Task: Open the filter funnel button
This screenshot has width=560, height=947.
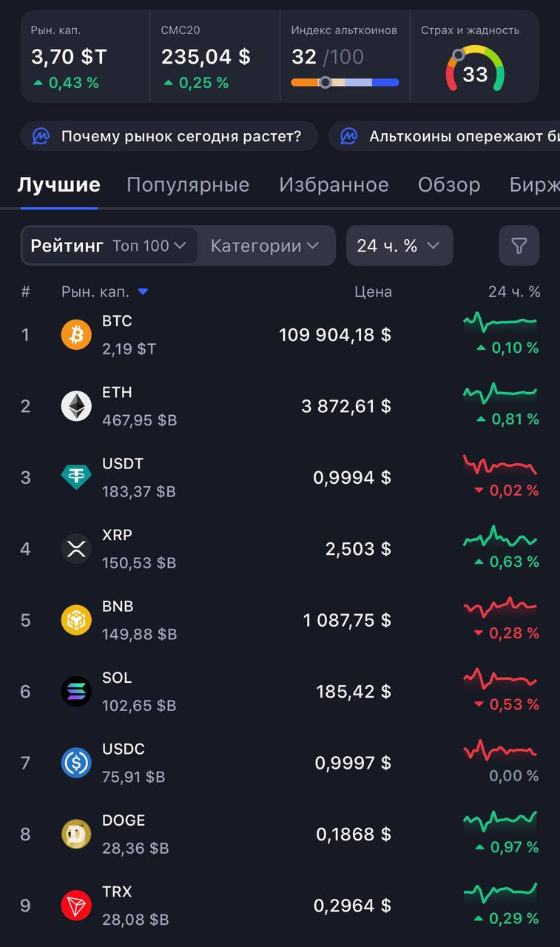Action: tap(519, 246)
